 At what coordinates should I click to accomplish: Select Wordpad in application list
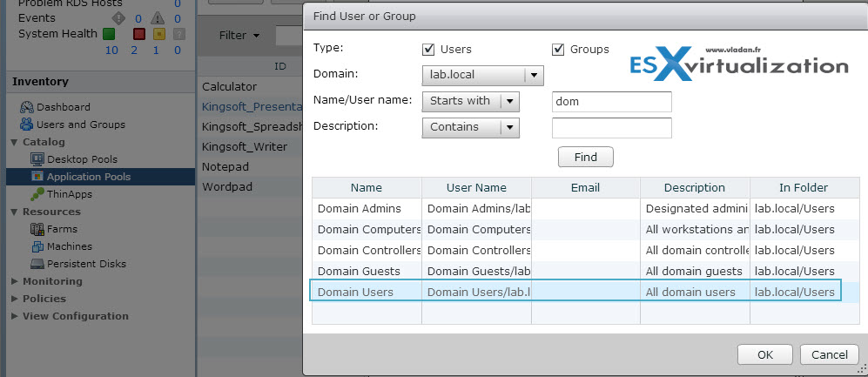(227, 187)
